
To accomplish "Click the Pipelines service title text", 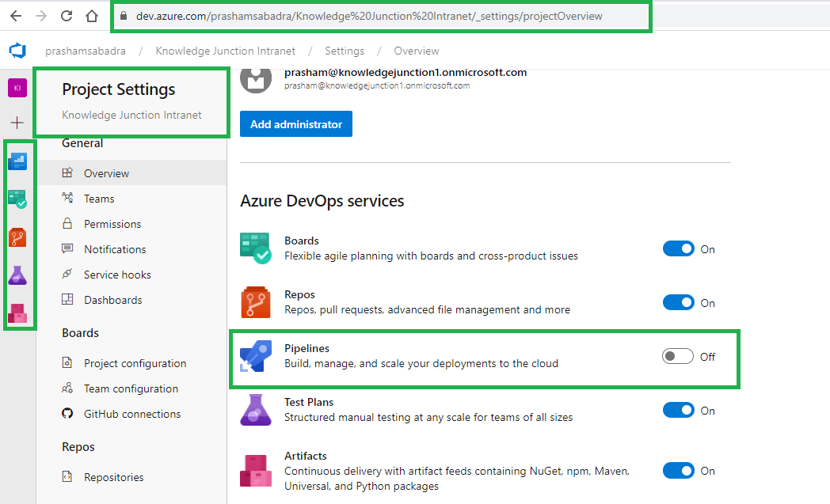I will pos(307,348).
